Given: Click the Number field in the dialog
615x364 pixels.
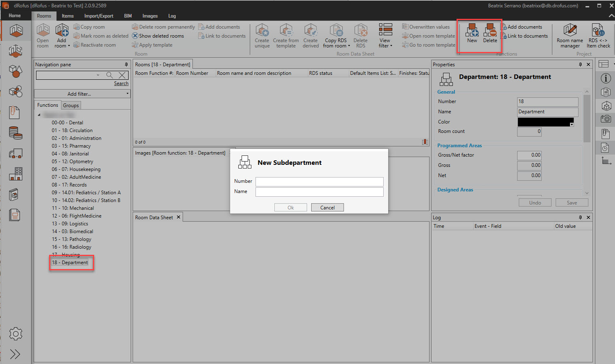Looking at the screenshot, I should (x=319, y=182).
